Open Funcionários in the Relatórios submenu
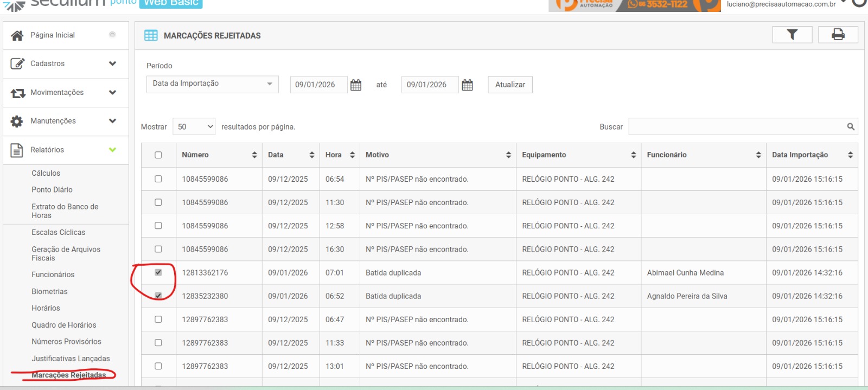The width and height of the screenshot is (868, 390). pyautogui.click(x=53, y=275)
